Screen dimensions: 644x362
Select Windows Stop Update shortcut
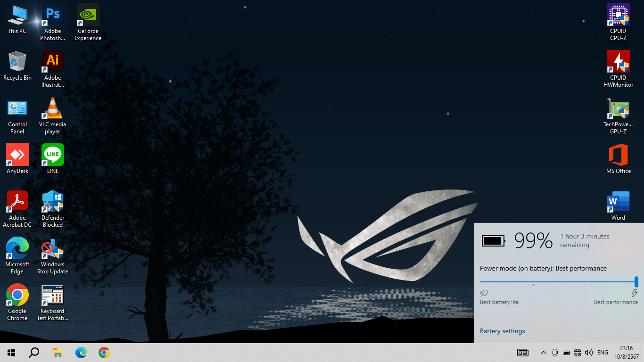53,255
